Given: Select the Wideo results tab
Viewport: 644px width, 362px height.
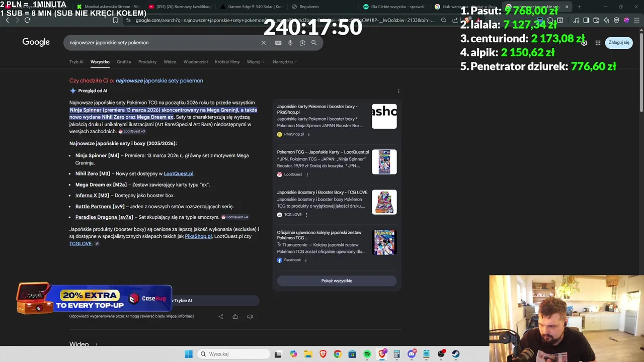Looking at the screenshot, I should click(170, 62).
